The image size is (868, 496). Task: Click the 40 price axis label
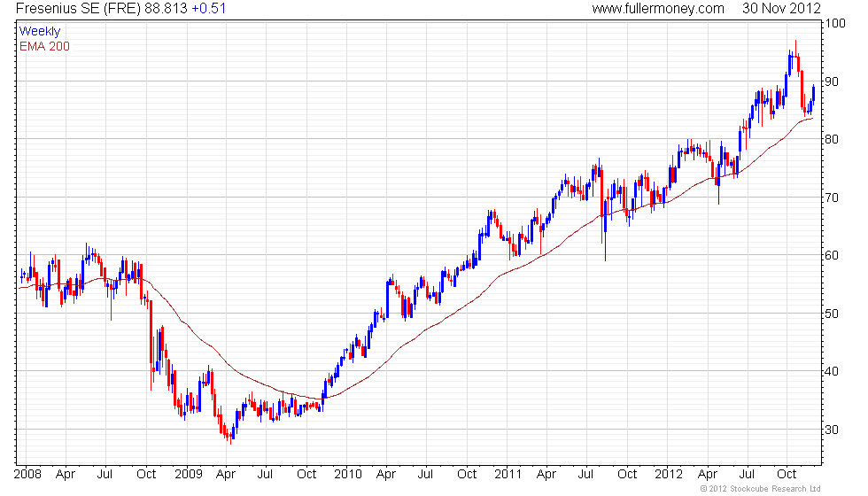[x=832, y=371]
